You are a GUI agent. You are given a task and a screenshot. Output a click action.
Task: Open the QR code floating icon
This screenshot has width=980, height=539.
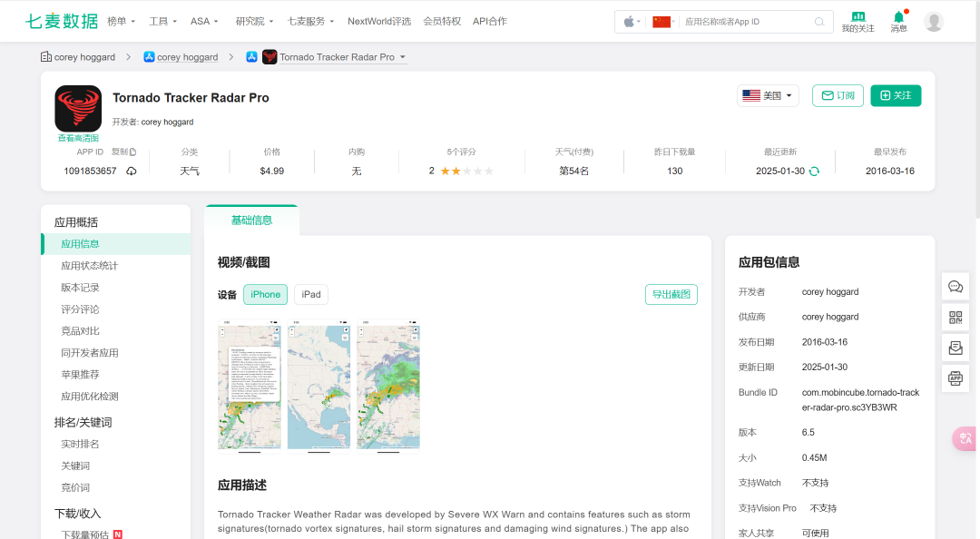click(955, 317)
